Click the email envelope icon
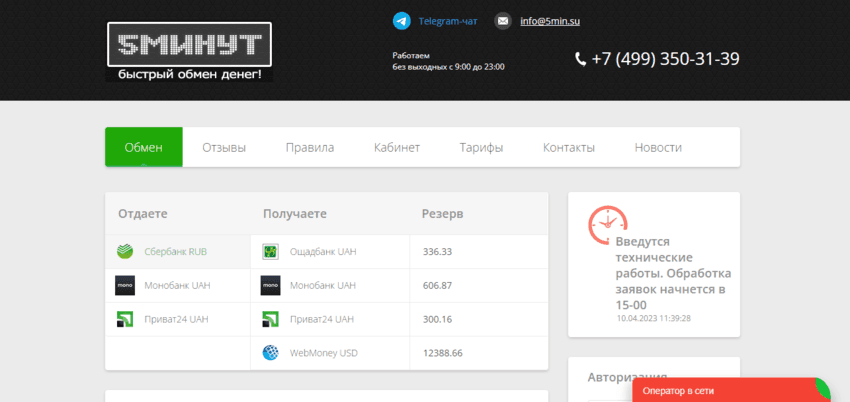The image size is (850, 402). pyautogui.click(x=503, y=20)
